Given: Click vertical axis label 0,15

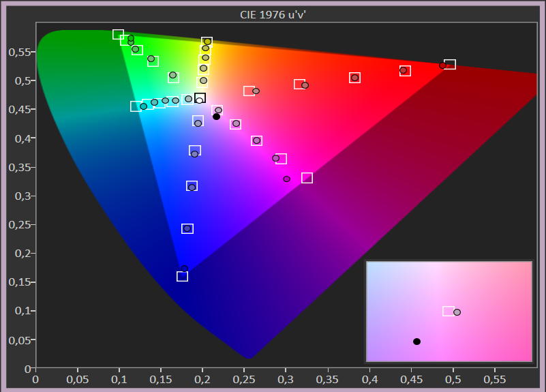Looking at the screenshot, I should point(18,282).
